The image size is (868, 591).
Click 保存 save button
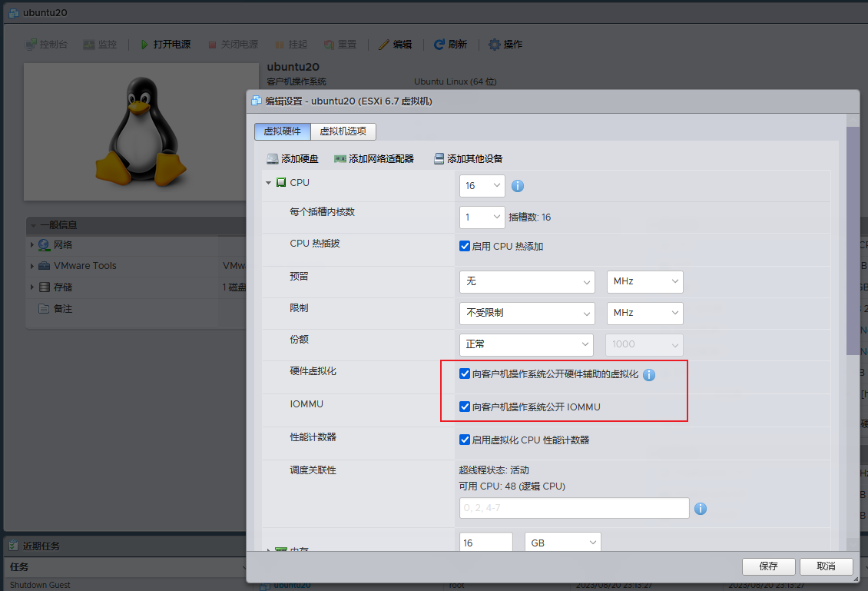768,566
